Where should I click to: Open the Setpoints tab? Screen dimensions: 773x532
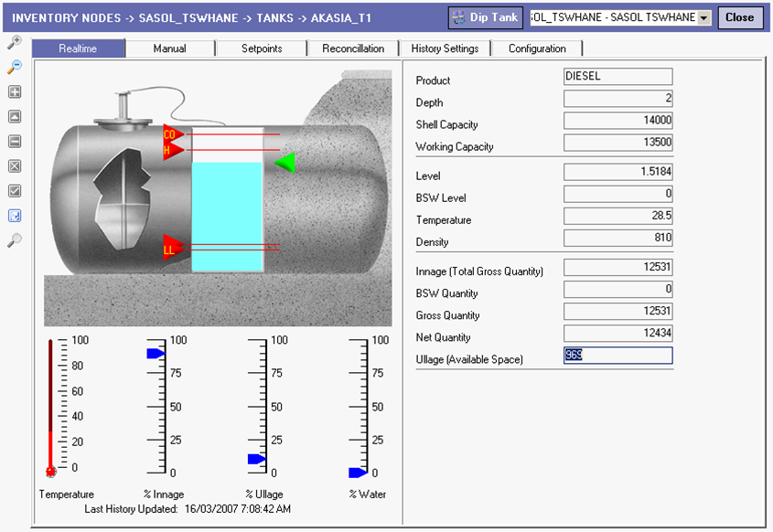(x=262, y=48)
